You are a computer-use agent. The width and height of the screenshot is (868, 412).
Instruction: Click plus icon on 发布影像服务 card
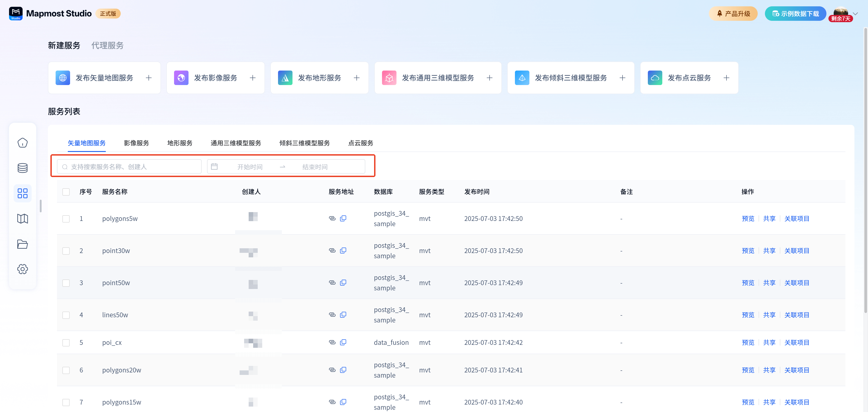tap(253, 78)
